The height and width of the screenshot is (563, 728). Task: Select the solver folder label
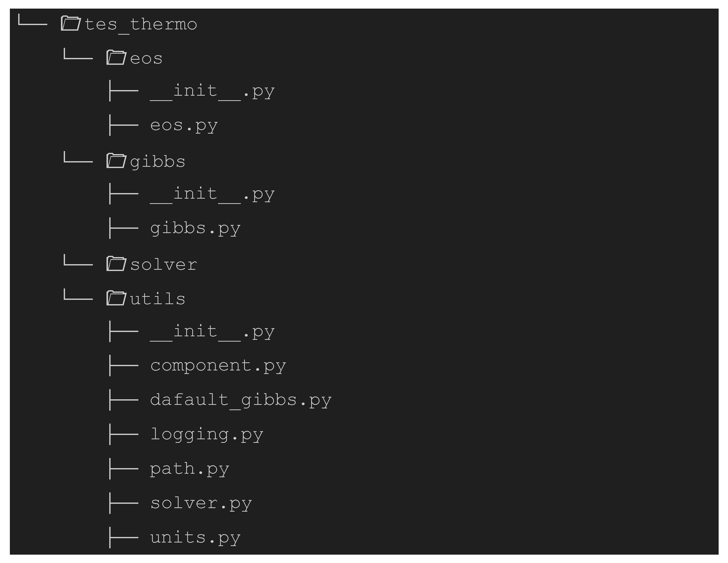163,265
